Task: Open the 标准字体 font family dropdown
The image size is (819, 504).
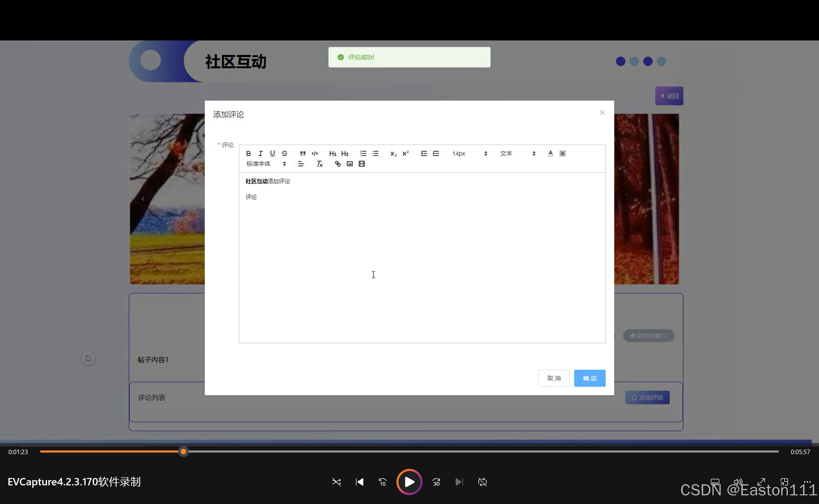Action: click(x=266, y=164)
